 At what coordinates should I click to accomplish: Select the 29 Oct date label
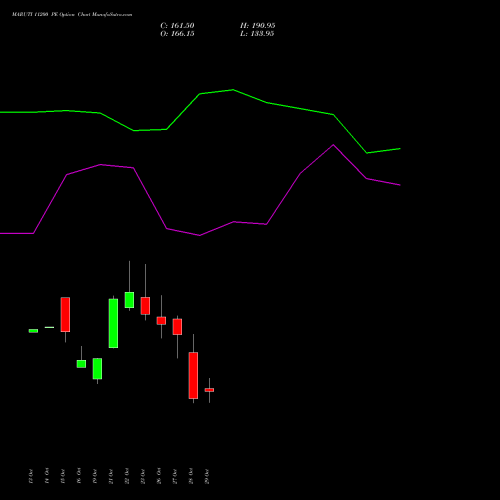pyautogui.click(x=207, y=476)
